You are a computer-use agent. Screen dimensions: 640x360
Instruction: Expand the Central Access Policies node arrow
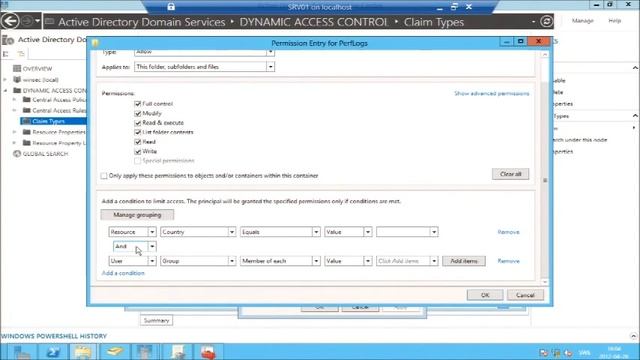(14, 100)
